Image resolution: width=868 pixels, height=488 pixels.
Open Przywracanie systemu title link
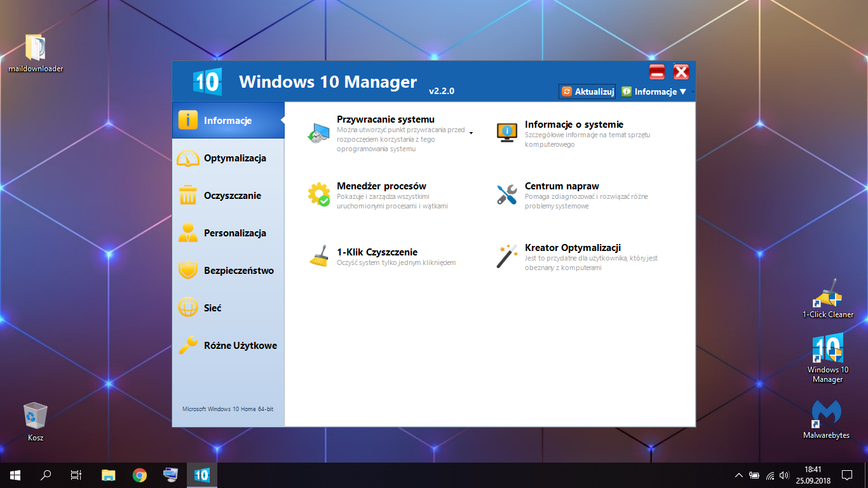[386, 119]
